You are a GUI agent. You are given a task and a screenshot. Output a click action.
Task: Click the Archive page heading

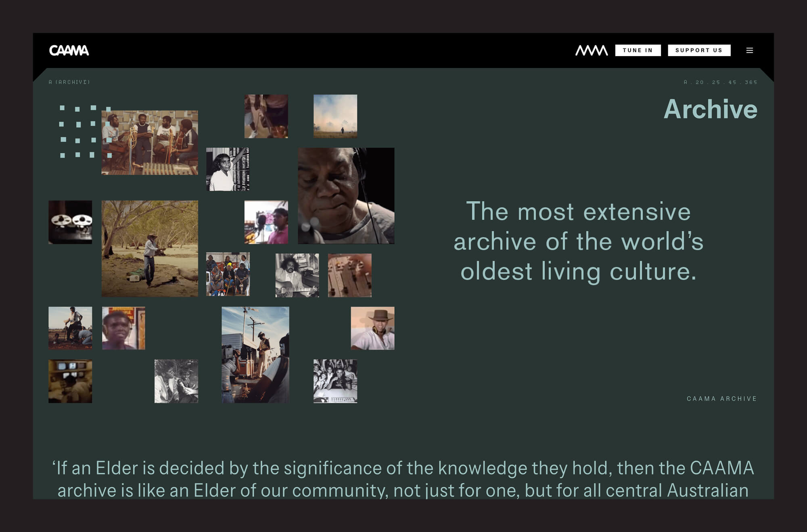pyautogui.click(x=711, y=109)
